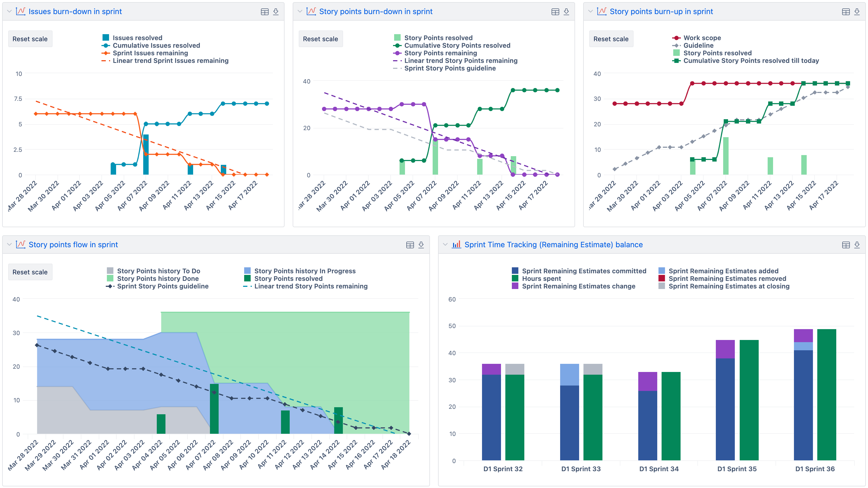Click the chart icon beside Story points flow title
Image resolution: width=868 pixels, height=488 pixels.
21,245
